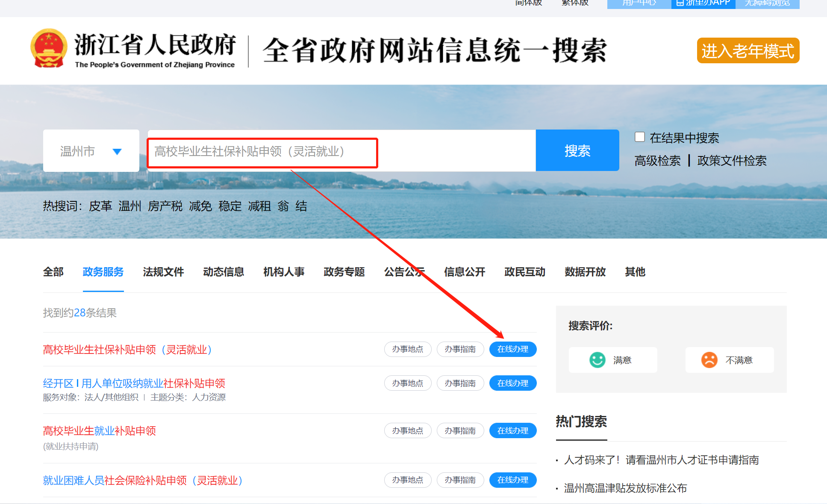Switch to the 全部 results tab
The width and height of the screenshot is (827, 504).
(53, 272)
